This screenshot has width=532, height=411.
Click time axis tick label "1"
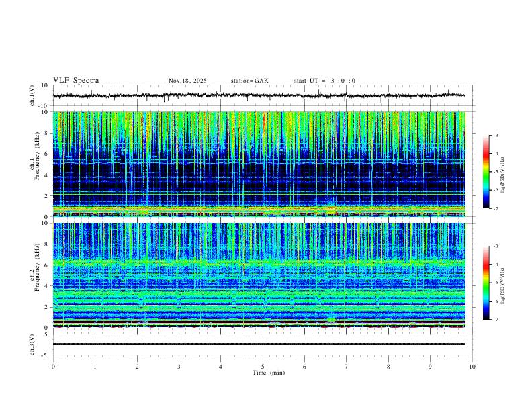coord(95,367)
